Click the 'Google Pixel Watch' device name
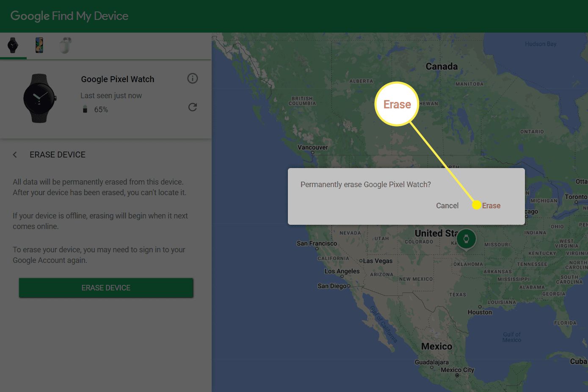 (x=118, y=79)
